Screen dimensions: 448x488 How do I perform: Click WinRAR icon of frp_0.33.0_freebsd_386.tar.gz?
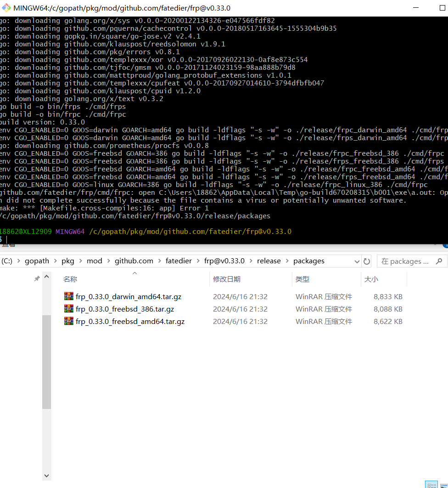coord(69,309)
